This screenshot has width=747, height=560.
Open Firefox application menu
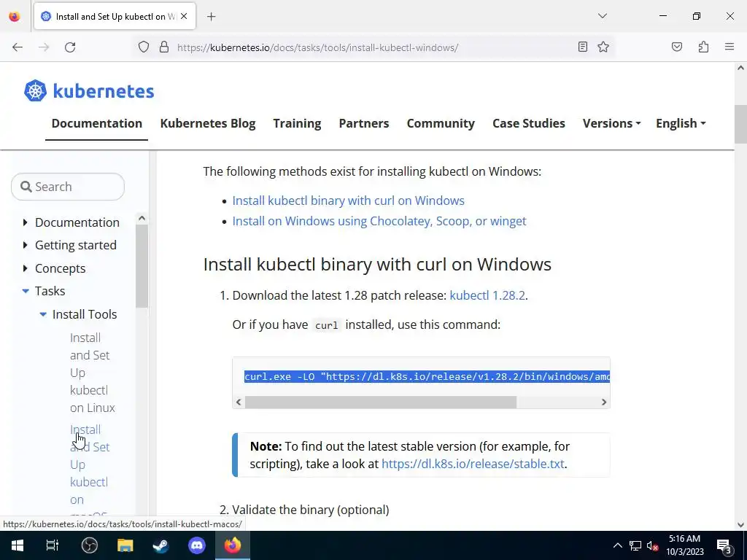(x=729, y=47)
